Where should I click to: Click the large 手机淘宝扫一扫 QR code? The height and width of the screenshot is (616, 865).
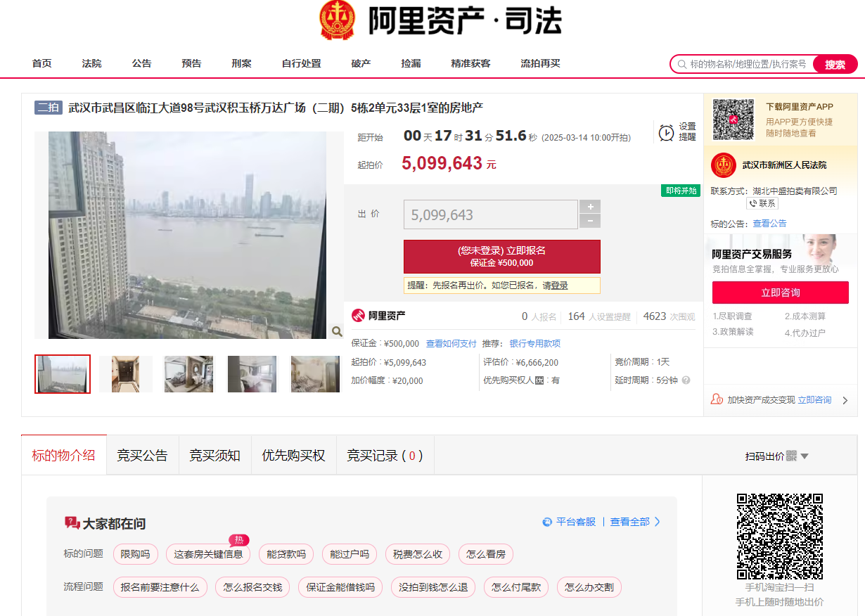tap(780, 537)
